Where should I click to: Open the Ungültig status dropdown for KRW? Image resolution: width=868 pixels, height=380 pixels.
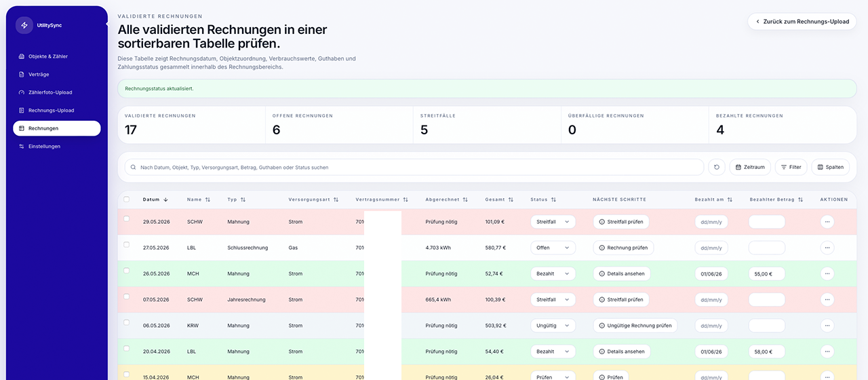pos(553,326)
